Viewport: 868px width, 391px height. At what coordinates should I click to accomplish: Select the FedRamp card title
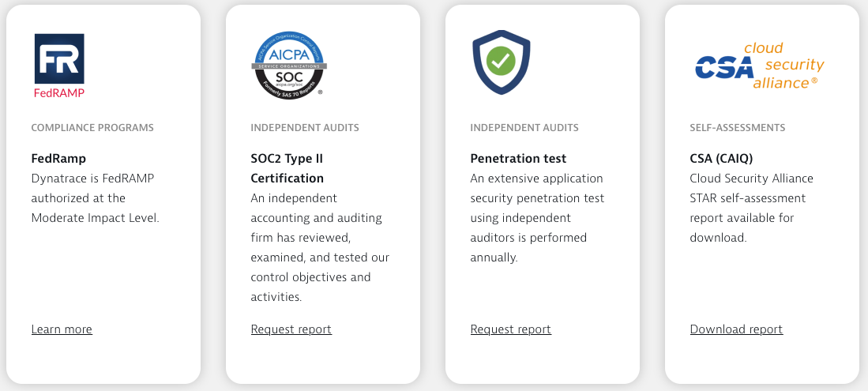click(x=58, y=159)
